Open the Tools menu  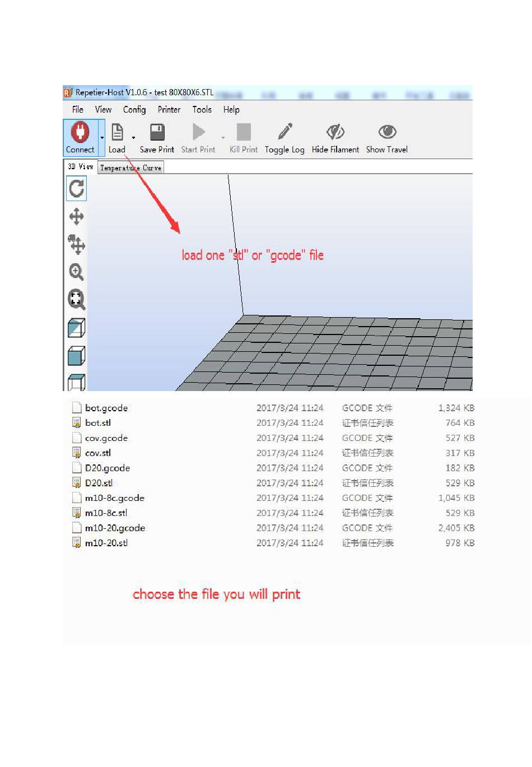click(202, 109)
